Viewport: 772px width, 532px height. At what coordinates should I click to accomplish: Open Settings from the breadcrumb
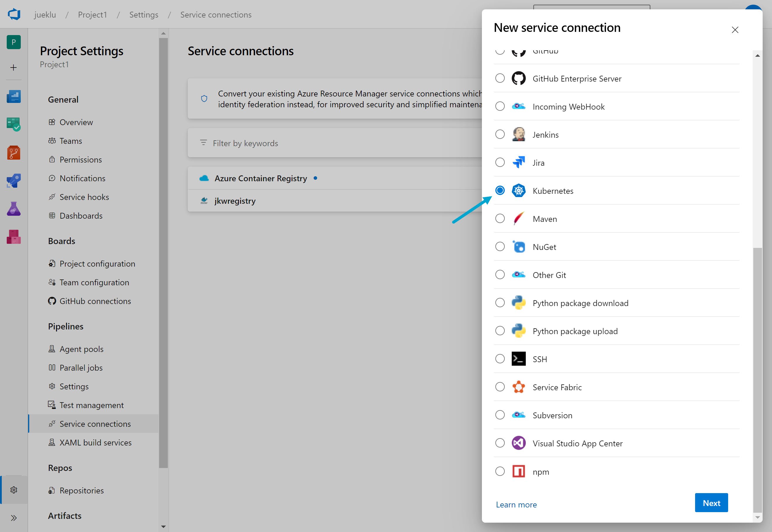pos(144,14)
